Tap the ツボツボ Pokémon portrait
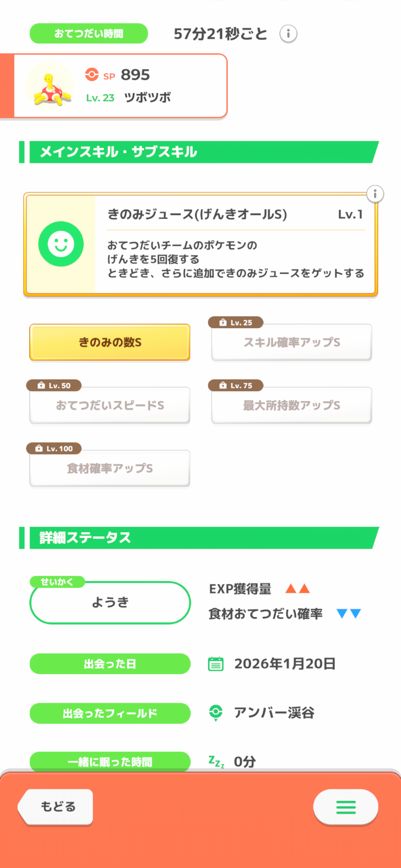 (x=50, y=87)
